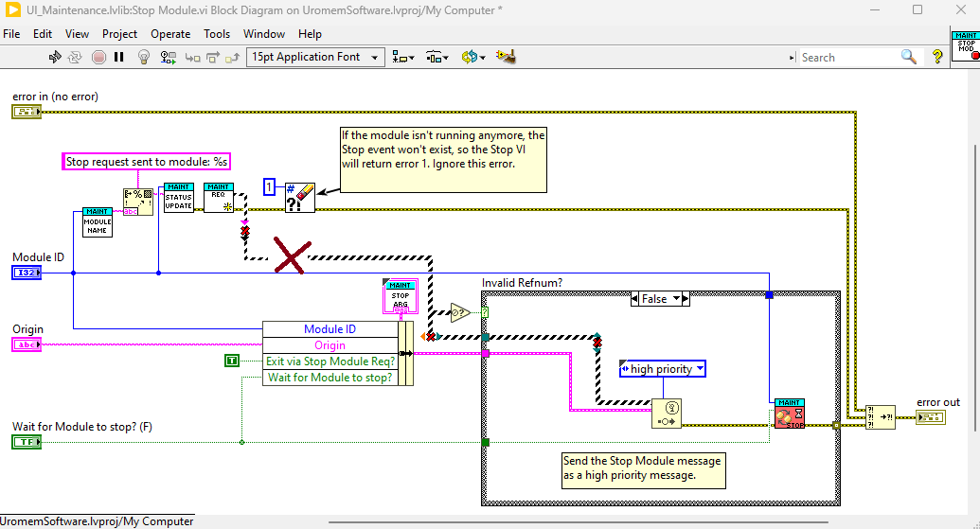
Task: Open the Operate menu
Action: [170, 34]
